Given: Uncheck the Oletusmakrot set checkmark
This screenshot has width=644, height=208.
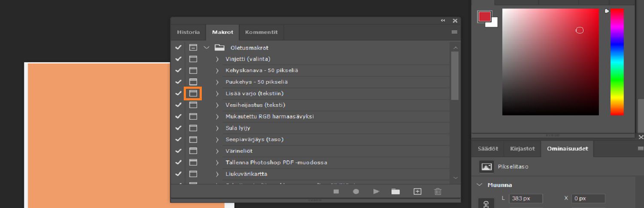Looking at the screenshot, I should 178,48.
